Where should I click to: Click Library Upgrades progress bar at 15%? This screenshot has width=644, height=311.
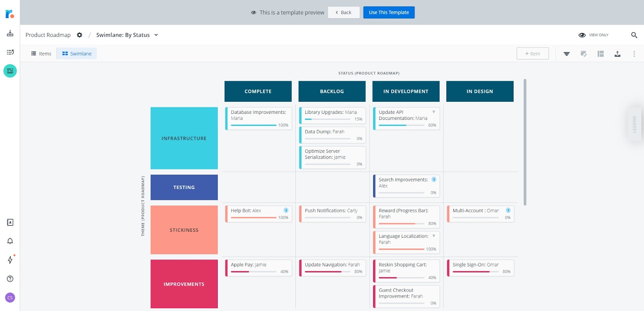point(328,119)
